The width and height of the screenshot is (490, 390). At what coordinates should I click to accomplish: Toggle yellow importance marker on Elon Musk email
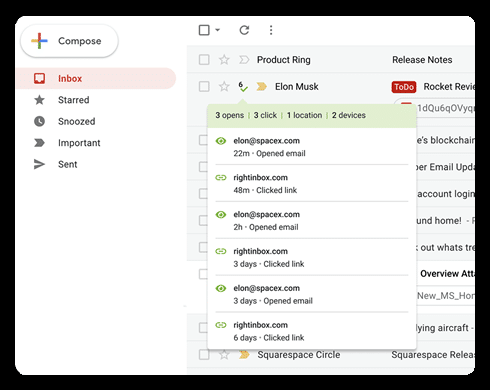pyautogui.click(x=262, y=87)
